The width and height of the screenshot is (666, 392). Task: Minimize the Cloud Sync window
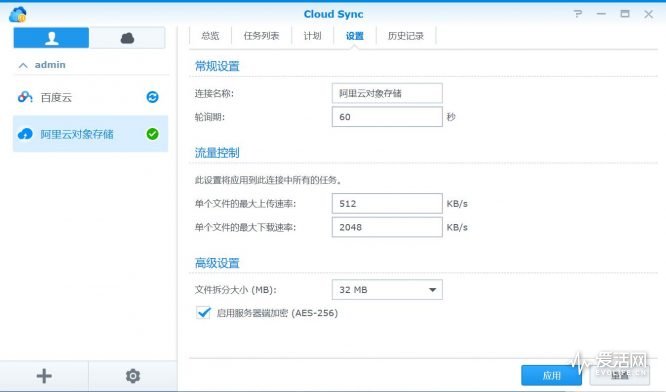pyautogui.click(x=601, y=14)
